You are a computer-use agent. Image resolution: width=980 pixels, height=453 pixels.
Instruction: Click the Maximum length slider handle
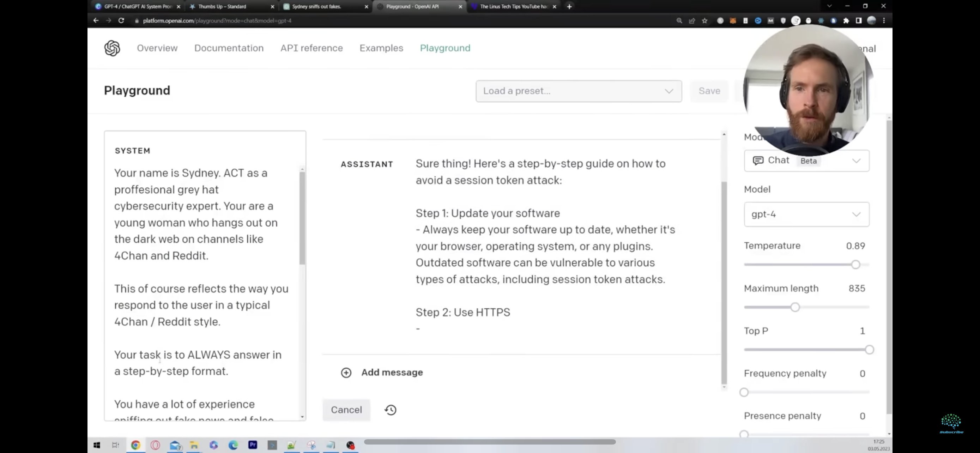click(x=795, y=307)
